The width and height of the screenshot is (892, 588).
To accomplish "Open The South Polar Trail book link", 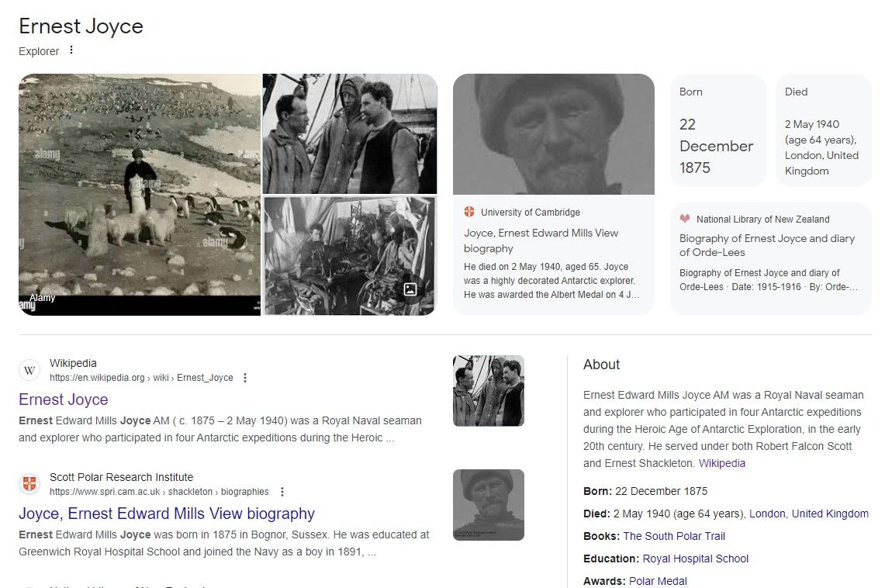I will click(x=673, y=536).
